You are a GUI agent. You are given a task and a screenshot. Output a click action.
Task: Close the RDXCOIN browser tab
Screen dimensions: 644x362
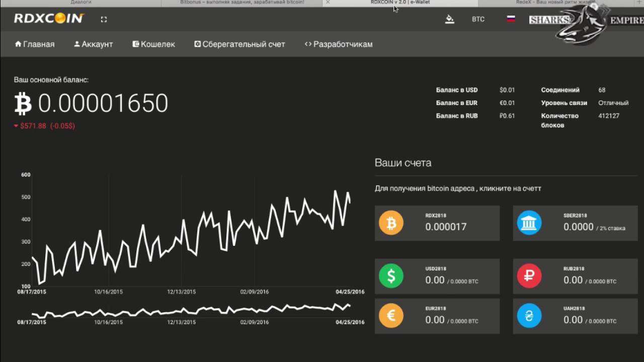point(328,3)
